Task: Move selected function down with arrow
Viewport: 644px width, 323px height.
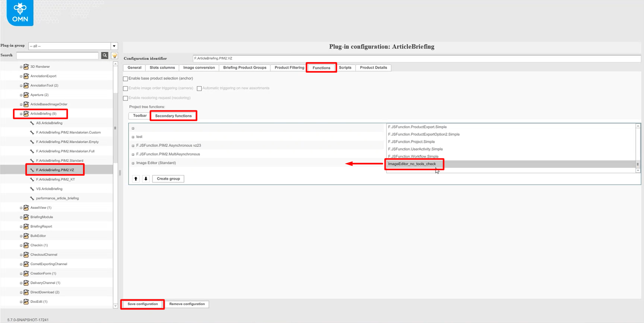Action: tap(146, 179)
